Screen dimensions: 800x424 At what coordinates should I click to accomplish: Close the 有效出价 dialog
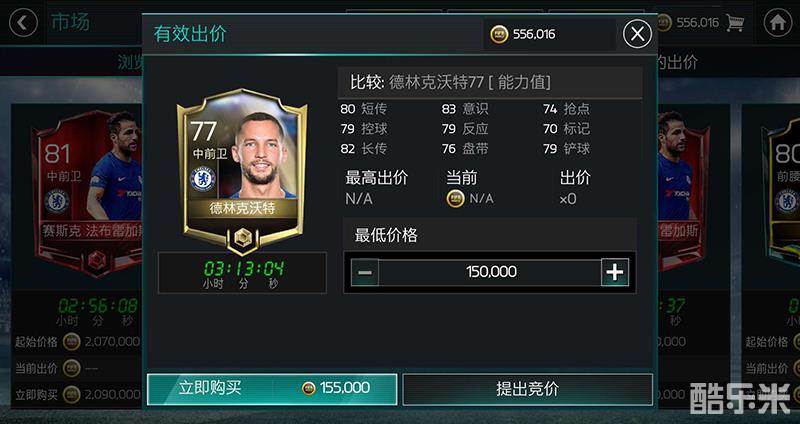pyautogui.click(x=637, y=34)
